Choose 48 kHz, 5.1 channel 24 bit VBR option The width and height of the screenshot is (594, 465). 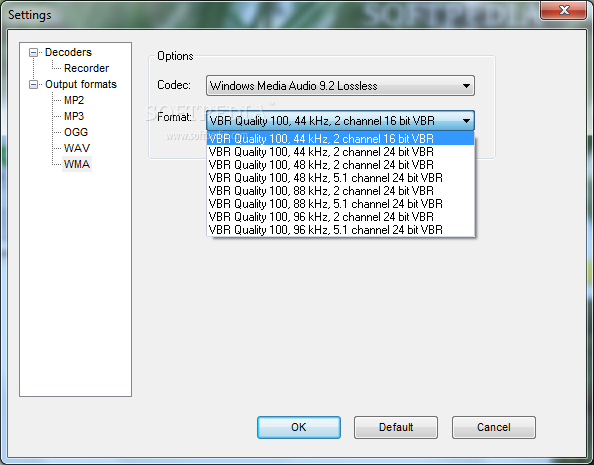pyautogui.click(x=341, y=178)
